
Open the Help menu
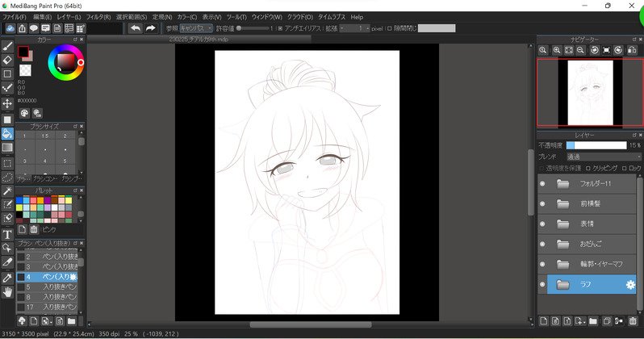[357, 17]
